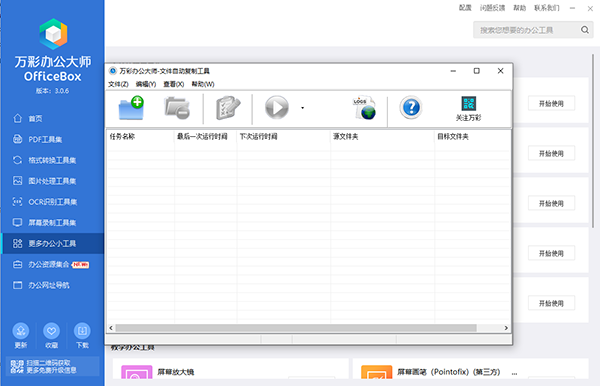Click the horizontal scrollbar thumb in task list
Viewport: 600px width, 386px height.
[x=296, y=328]
